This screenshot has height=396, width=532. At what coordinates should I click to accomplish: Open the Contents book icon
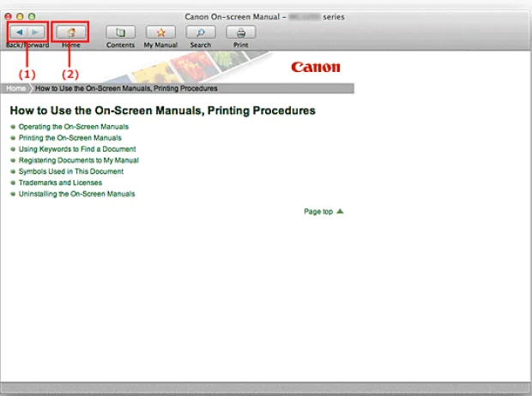[x=120, y=33]
